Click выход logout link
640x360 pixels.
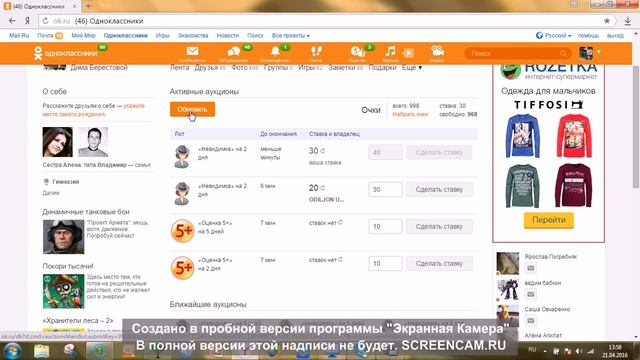coord(615,36)
